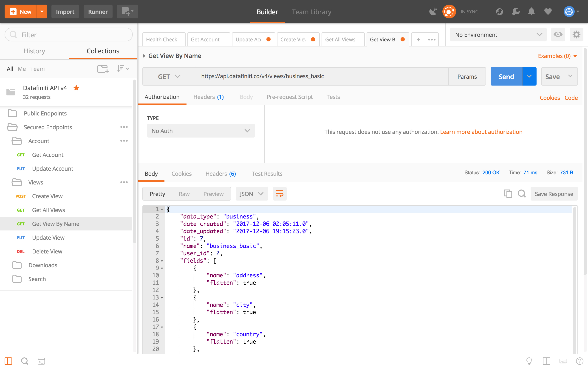Image resolution: width=588 pixels, height=368 pixels.
Task: Filter collections by Me
Action: point(22,69)
